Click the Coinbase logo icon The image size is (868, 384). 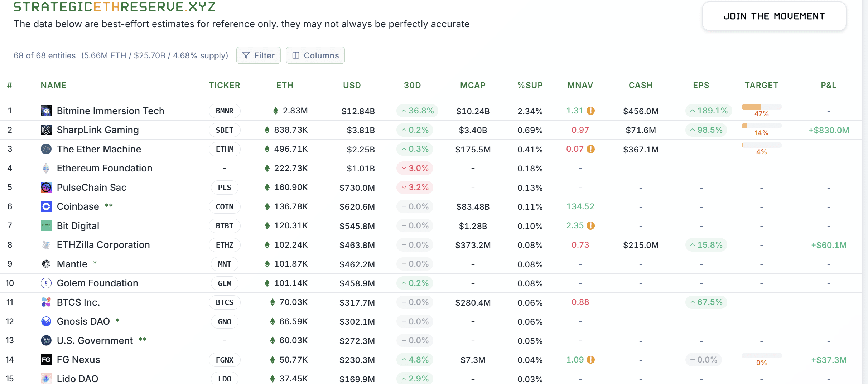tap(46, 206)
